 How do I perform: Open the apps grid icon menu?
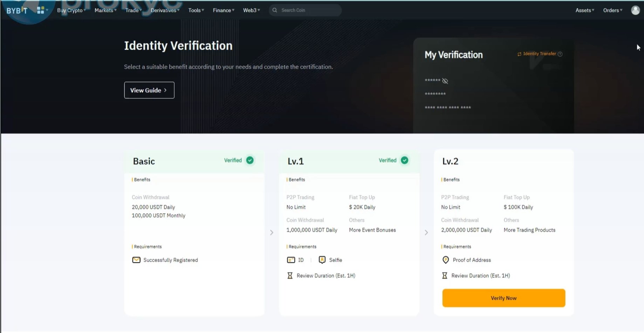click(41, 10)
